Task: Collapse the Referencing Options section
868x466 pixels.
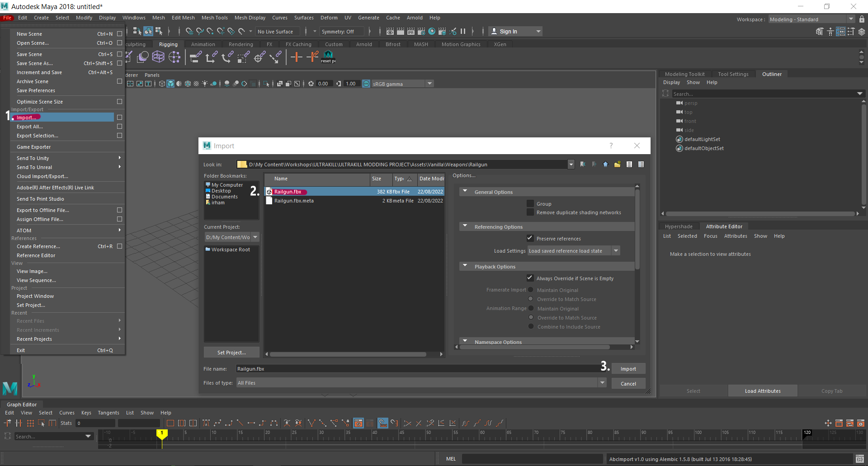Action: point(465,226)
